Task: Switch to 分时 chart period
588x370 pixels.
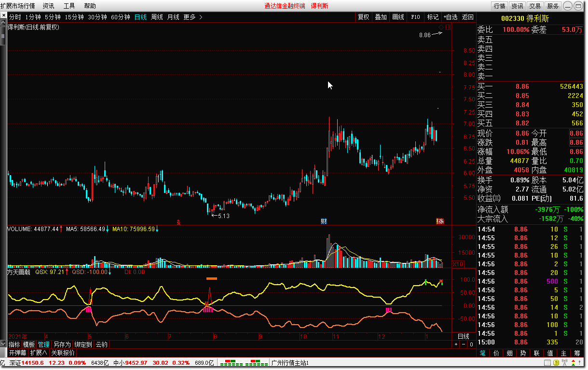Action: point(15,17)
